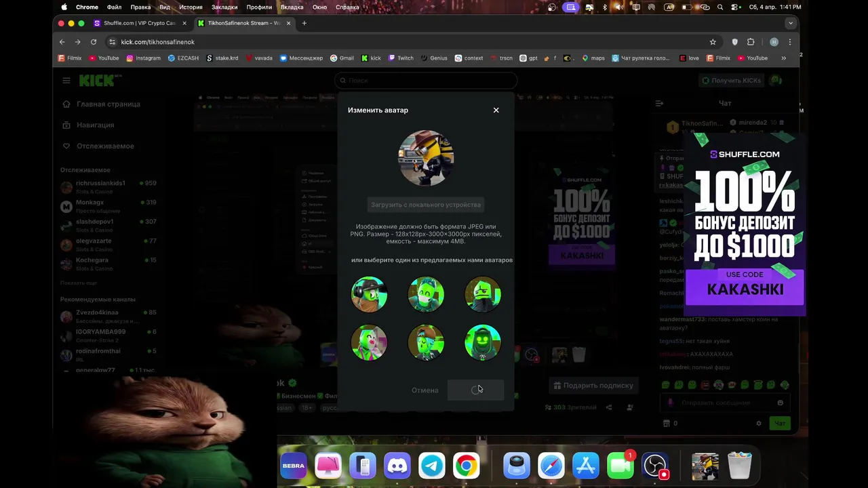Open richrussiankids1 channel
868x488 pixels.
point(108,187)
